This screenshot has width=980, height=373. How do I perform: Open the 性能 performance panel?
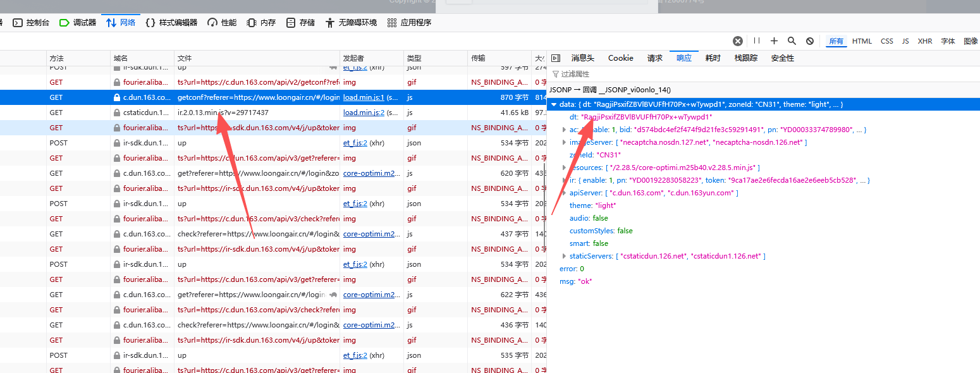(222, 23)
